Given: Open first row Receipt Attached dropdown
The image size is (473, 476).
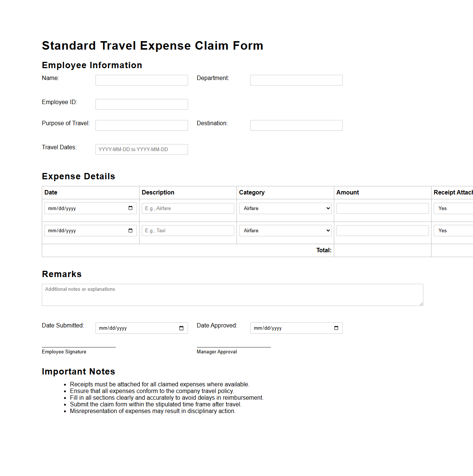Looking at the screenshot, I should [453, 208].
